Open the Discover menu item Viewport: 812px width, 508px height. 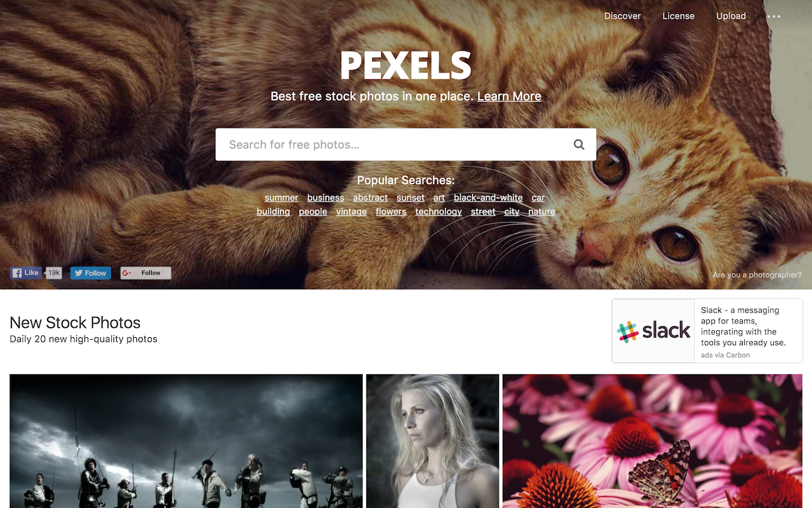coord(622,16)
